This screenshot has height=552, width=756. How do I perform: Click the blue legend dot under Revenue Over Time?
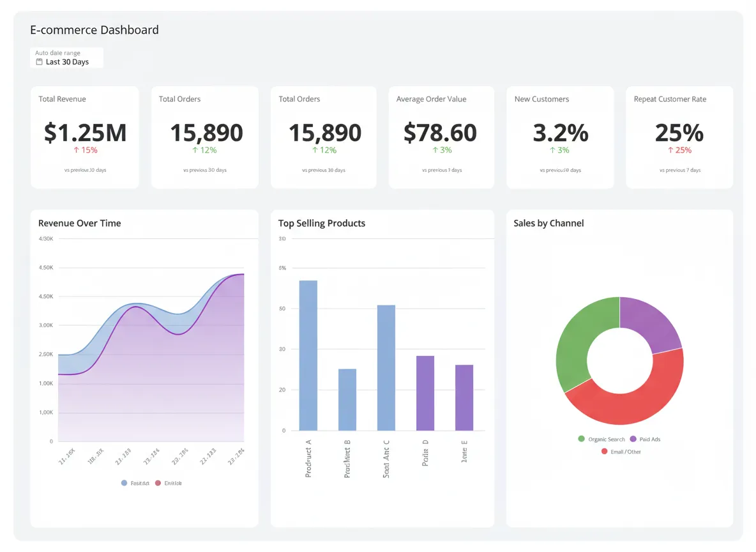123,483
